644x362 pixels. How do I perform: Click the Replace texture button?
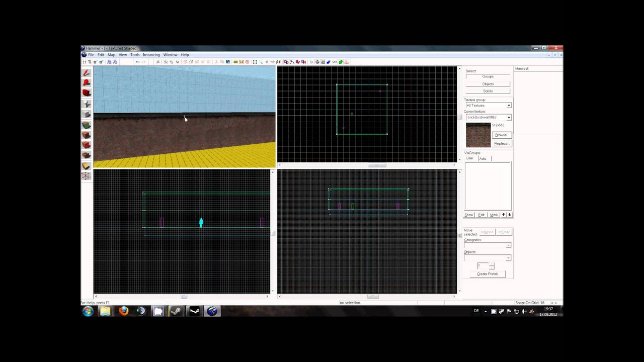point(501,143)
